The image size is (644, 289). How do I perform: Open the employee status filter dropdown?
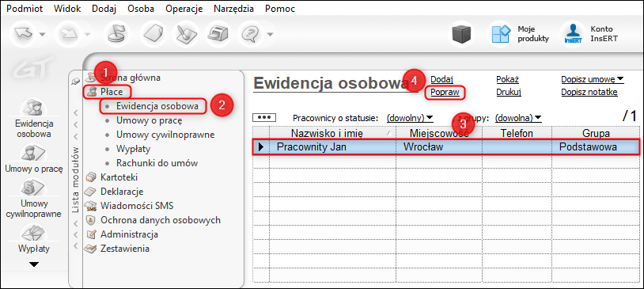coord(410,118)
